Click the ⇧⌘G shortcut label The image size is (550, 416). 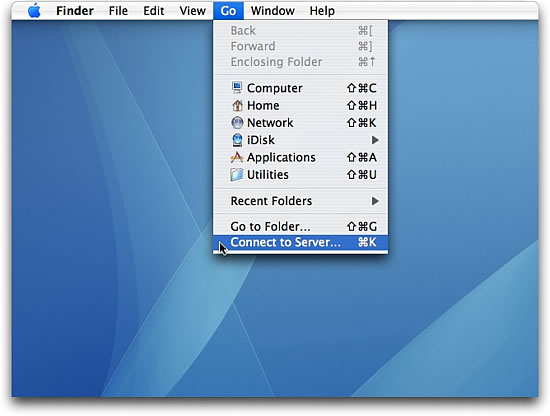pyautogui.click(x=361, y=227)
